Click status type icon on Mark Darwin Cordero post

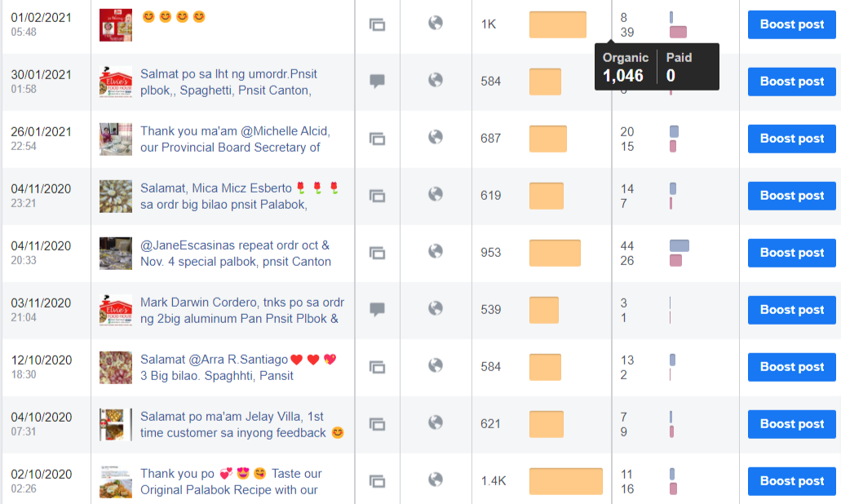pos(377,310)
